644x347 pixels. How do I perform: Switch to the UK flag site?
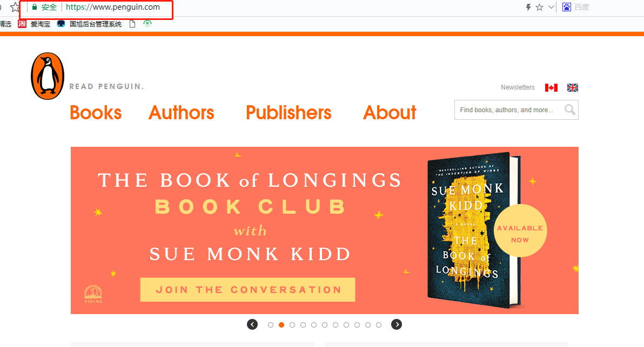click(573, 87)
